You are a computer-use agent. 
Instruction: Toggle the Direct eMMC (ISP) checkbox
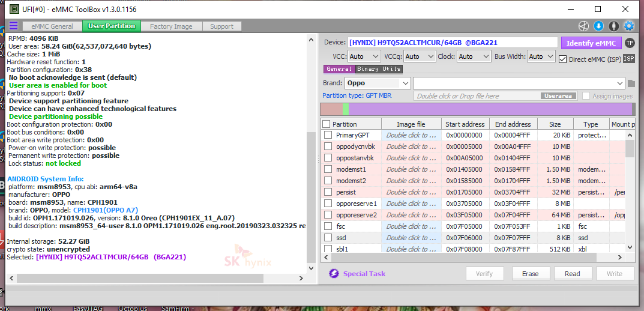point(563,59)
